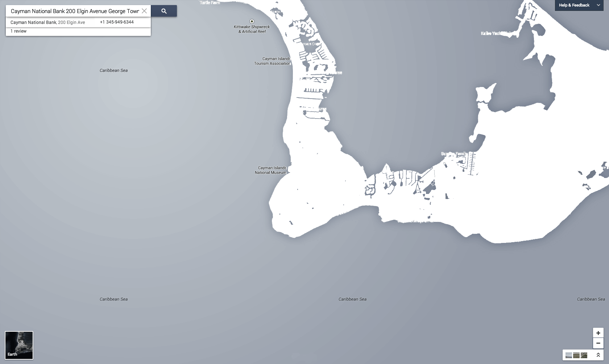Image resolution: width=609 pixels, height=364 pixels.
Task: Click the magnifying glass search button
Action: point(164,11)
